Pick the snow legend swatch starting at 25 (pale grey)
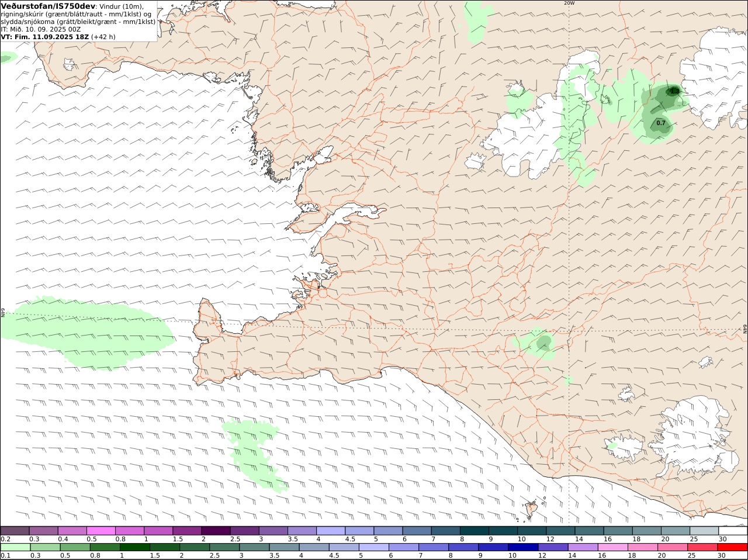 coord(704,530)
